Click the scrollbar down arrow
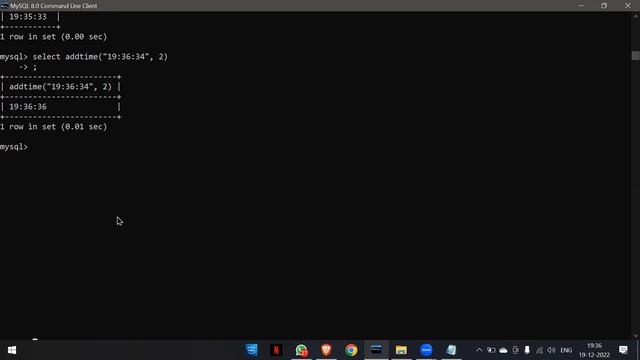The width and height of the screenshot is (640, 360). pyautogui.click(x=636, y=336)
